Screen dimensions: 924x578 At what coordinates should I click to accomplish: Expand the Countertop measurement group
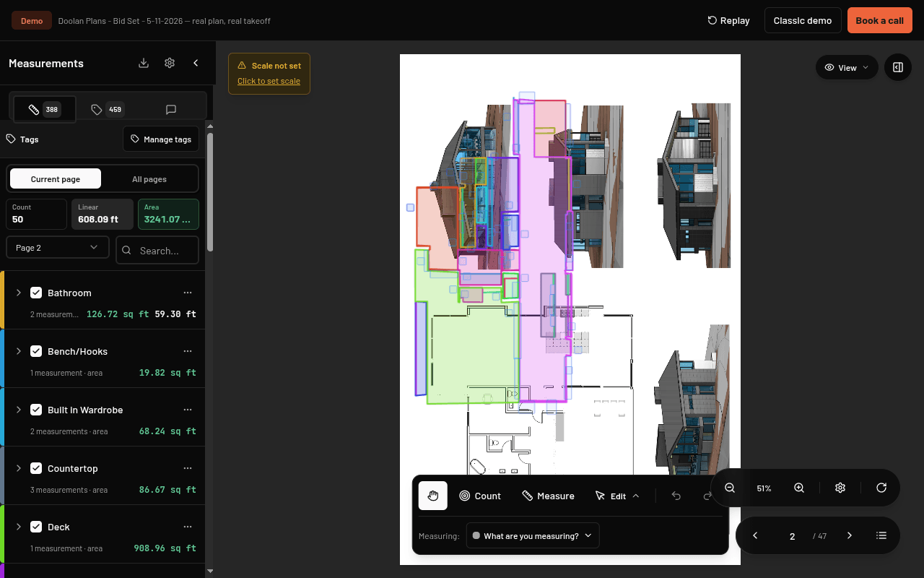(x=19, y=468)
